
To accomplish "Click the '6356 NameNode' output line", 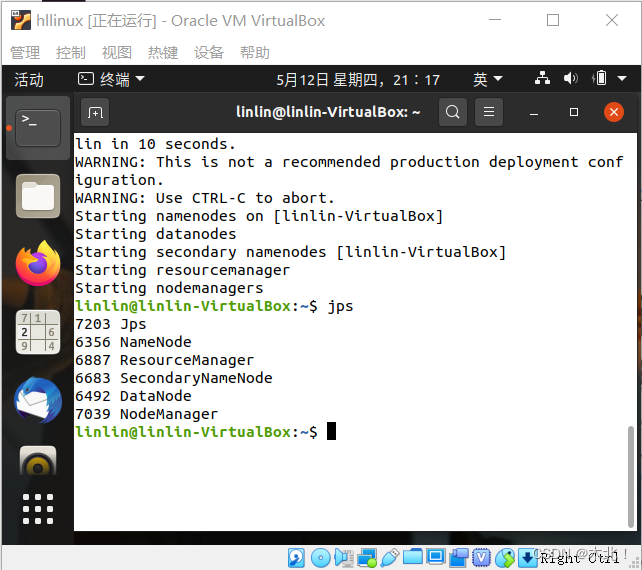I will [133, 342].
